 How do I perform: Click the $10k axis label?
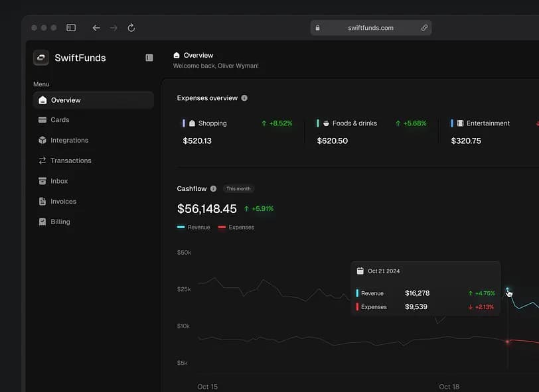(x=183, y=326)
